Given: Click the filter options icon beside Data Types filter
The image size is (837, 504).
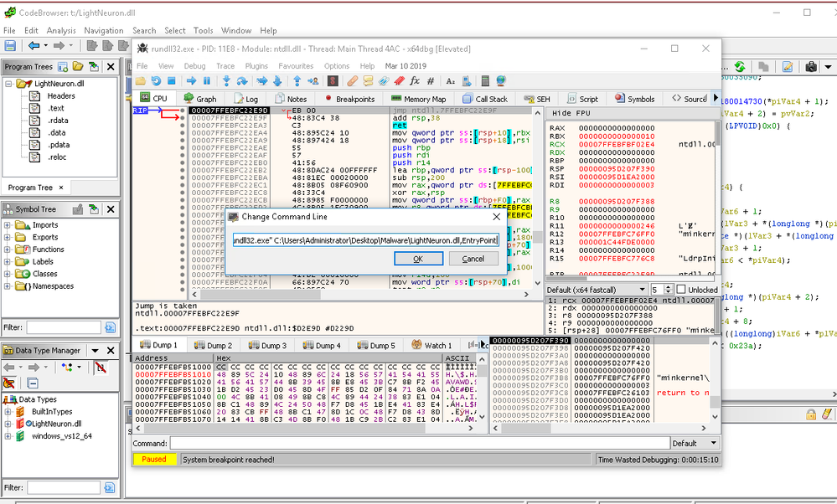Looking at the screenshot, I should pos(110,487).
